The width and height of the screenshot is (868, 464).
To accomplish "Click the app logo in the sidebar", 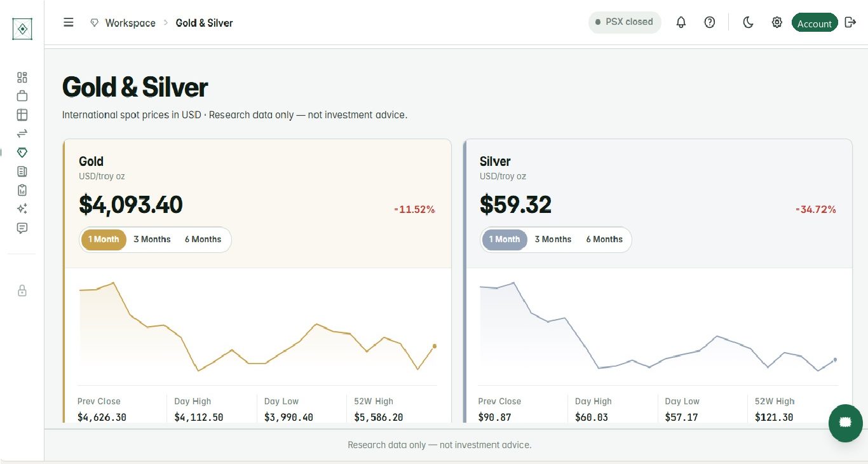I will [22, 29].
